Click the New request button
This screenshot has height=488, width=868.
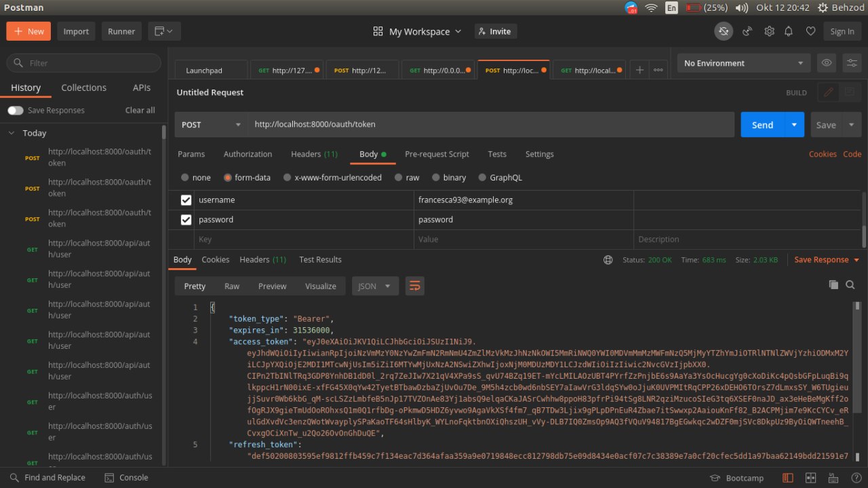(28, 31)
